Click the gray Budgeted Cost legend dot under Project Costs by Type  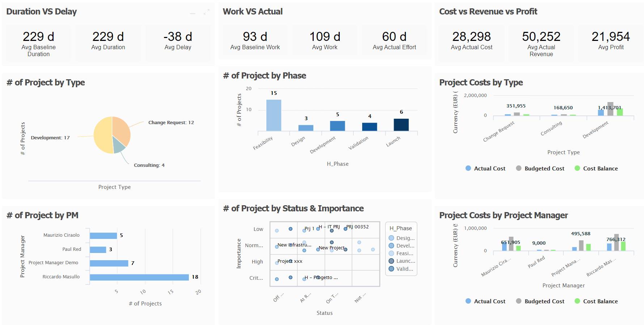click(x=518, y=168)
